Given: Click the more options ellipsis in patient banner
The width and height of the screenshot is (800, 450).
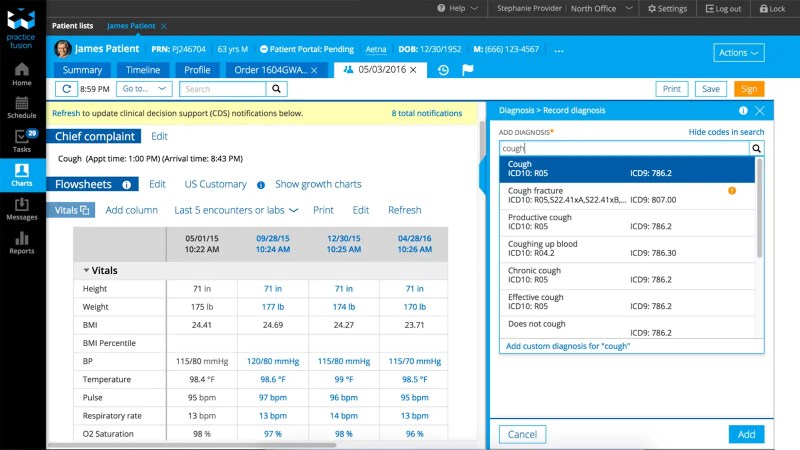Looking at the screenshot, I should coord(559,51).
